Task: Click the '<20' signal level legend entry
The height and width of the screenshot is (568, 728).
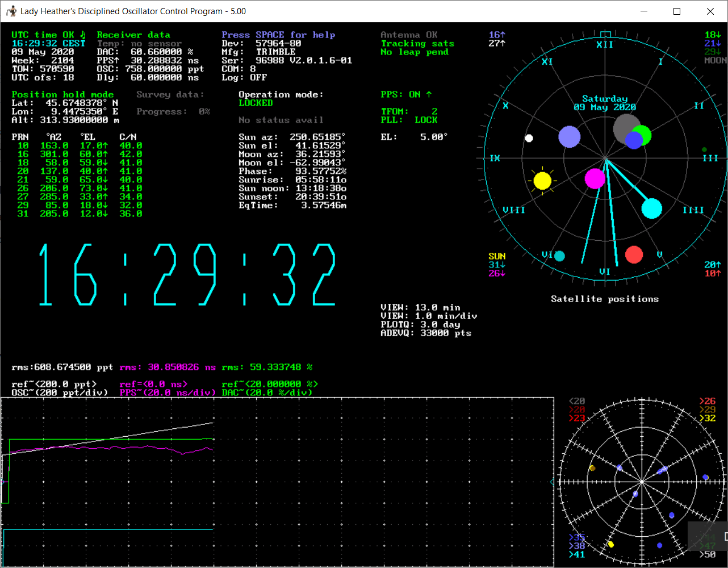Action: 577,402
